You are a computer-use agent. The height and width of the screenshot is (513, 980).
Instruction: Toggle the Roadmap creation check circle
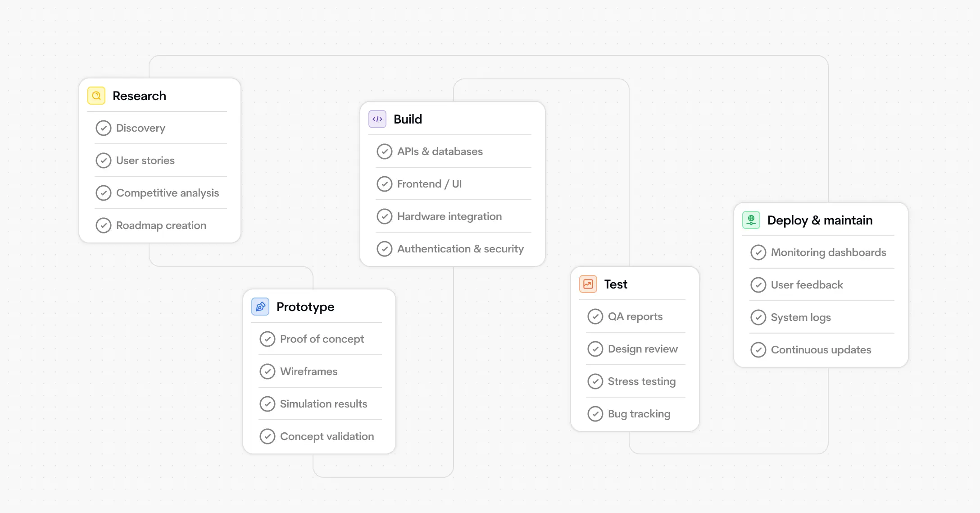click(x=104, y=225)
